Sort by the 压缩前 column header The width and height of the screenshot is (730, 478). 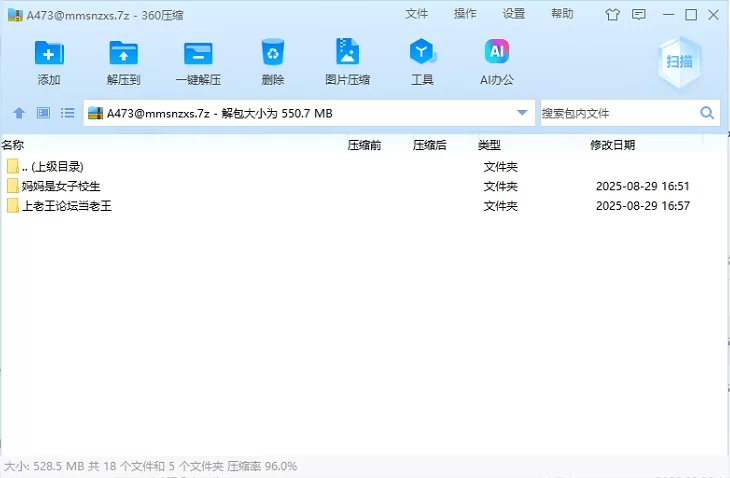pyautogui.click(x=364, y=145)
